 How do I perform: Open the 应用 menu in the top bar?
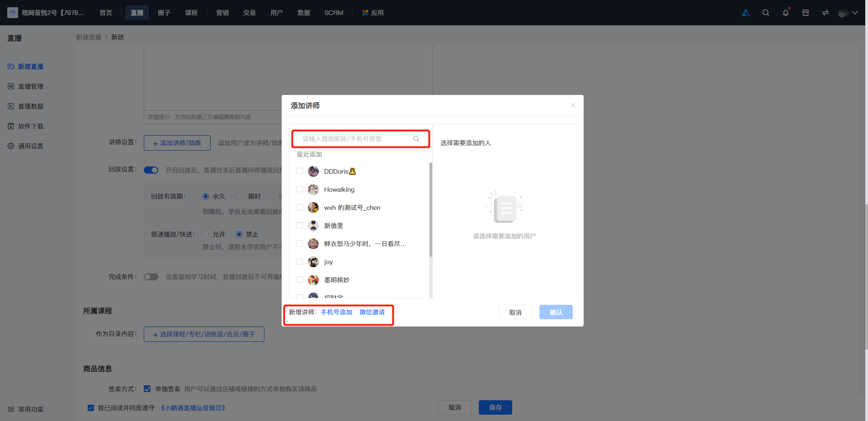(373, 13)
